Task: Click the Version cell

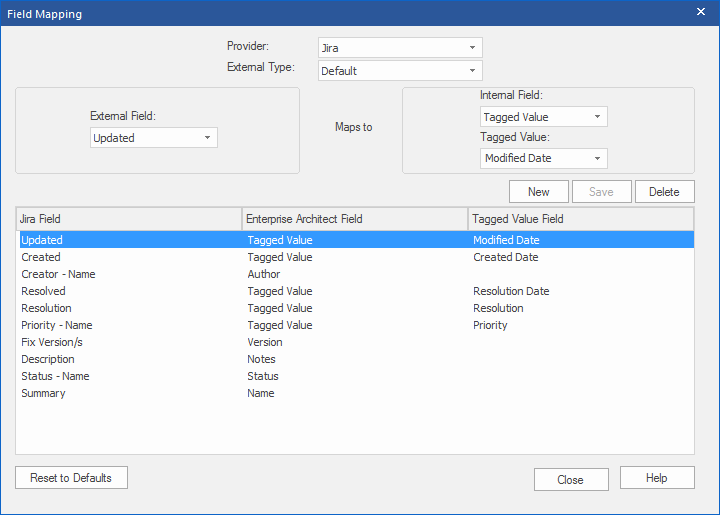Action: click(x=264, y=342)
